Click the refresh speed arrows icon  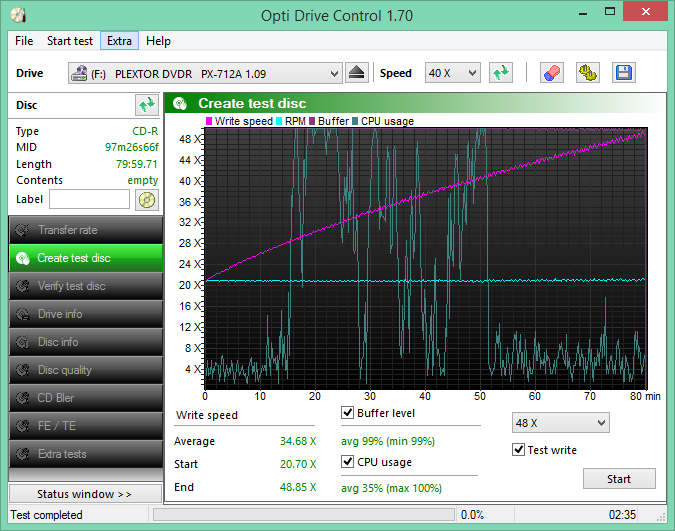click(x=501, y=73)
